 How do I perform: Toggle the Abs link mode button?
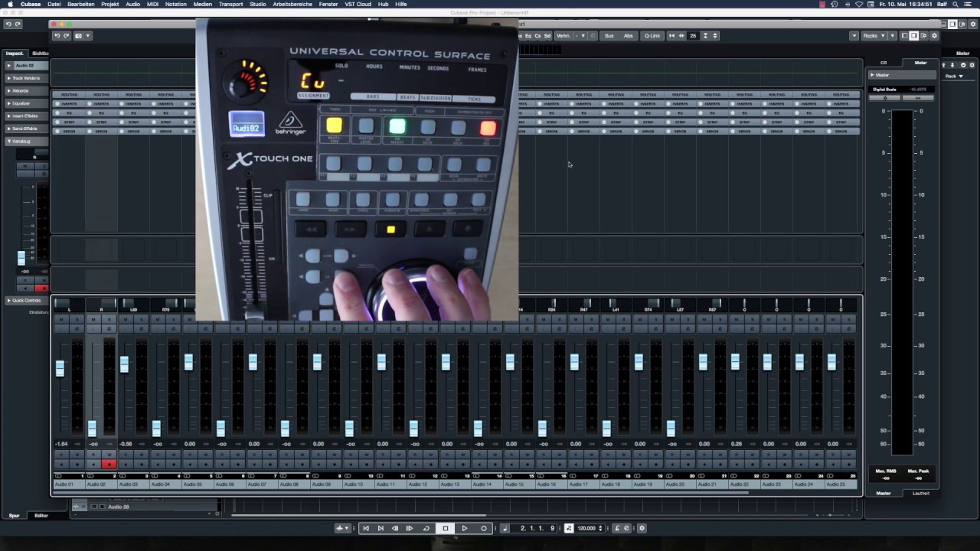(629, 36)
